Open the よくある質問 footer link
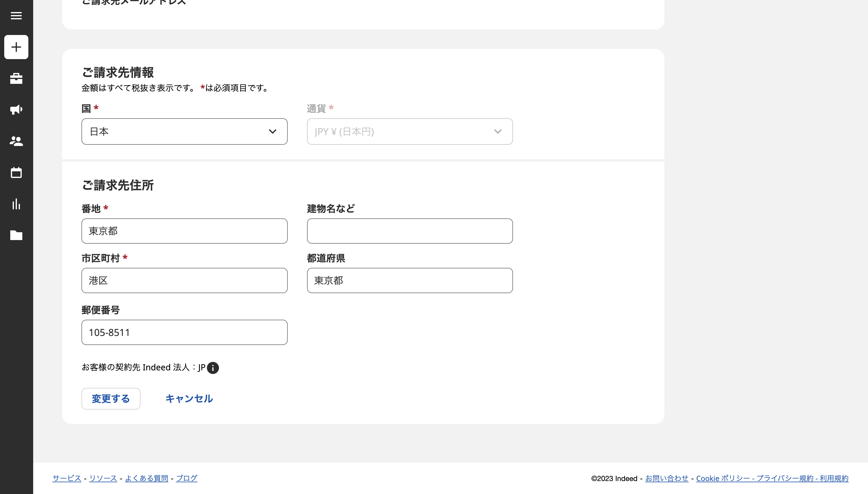The image size is (868, 494). 146,478
